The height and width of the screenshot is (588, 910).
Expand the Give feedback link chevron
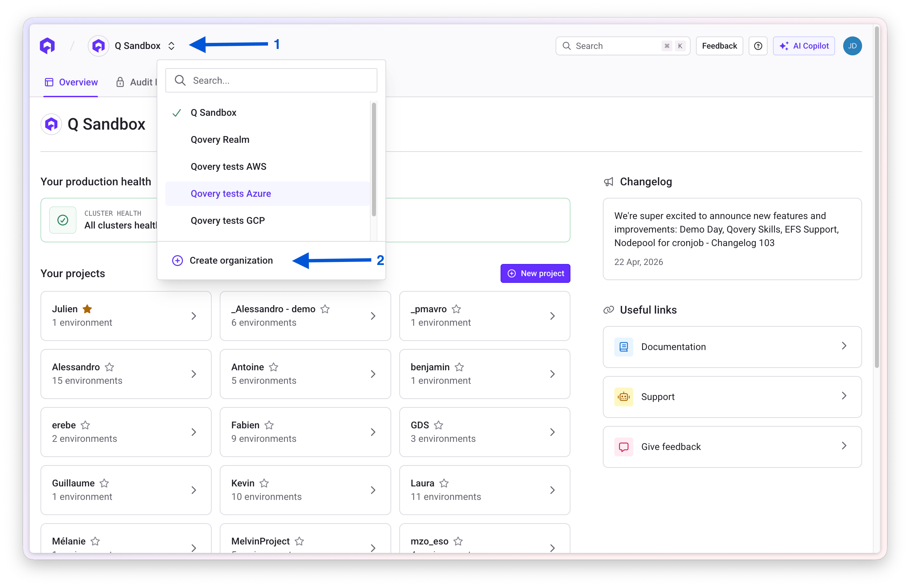point(844,446)
